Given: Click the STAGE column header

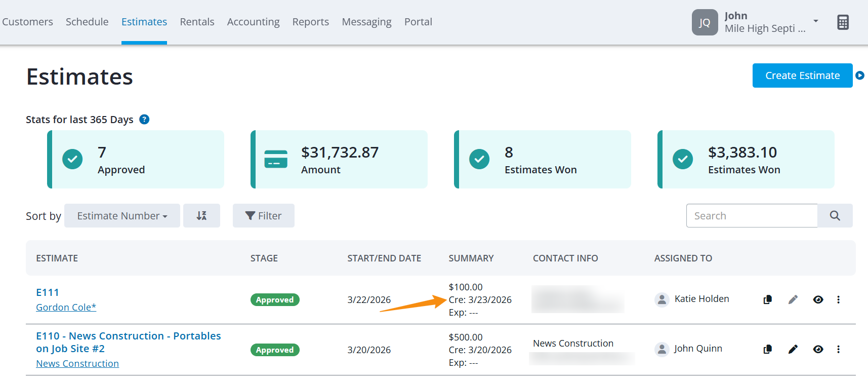Looking at the screenshot, I should (264, 258).
